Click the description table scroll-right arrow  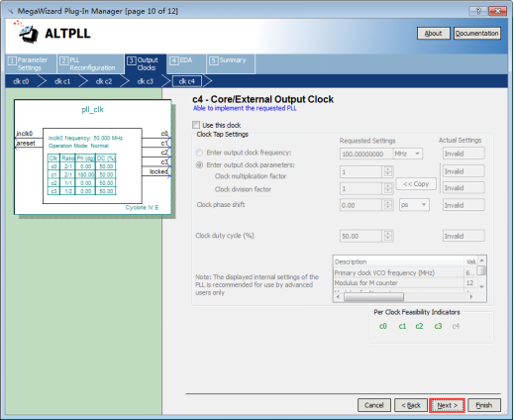point(471,297)
